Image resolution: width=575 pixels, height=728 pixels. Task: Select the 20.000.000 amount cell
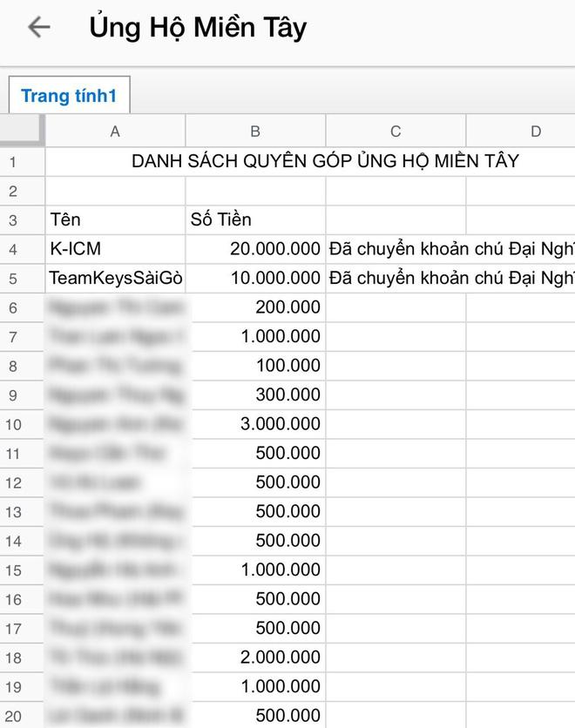click(255, 249)
